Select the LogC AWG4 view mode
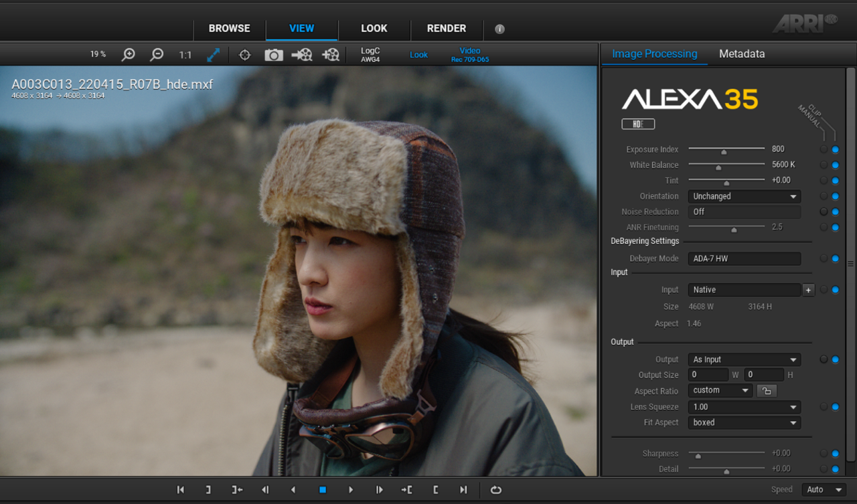 point(370,55)
